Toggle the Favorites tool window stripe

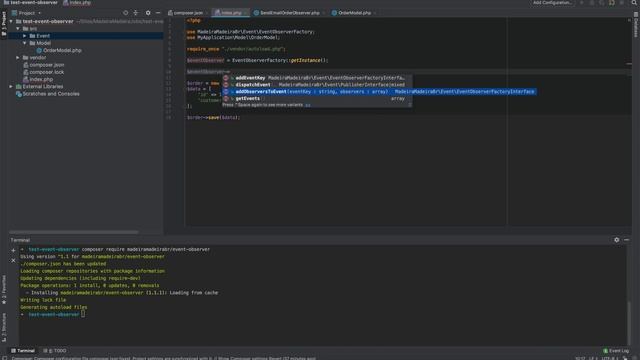coord(4,289)
